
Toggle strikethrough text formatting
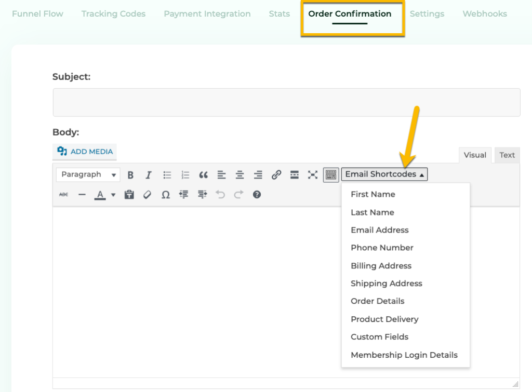pyautogui.click(x=63, y=195)
